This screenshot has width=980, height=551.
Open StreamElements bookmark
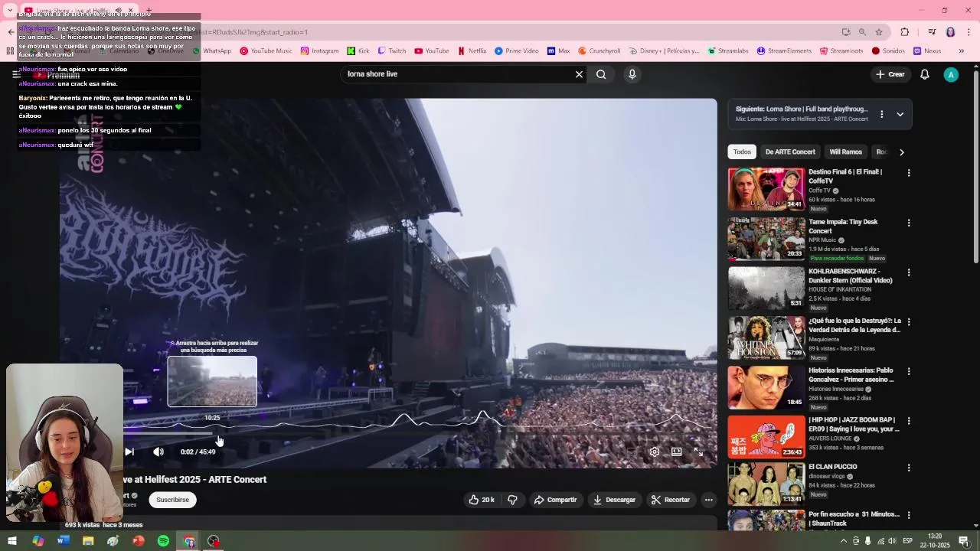tap(784, 51)
